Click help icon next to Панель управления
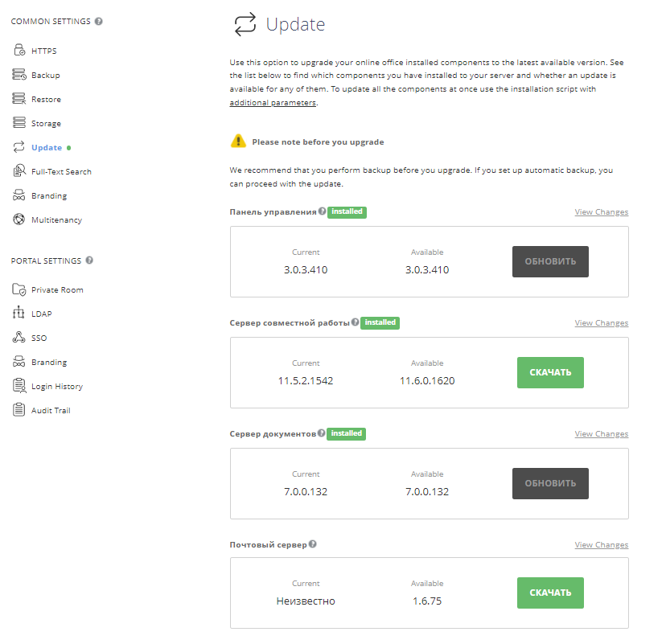Image resolution: width=666 pixels, height=644 pixels. pos(322,211)
